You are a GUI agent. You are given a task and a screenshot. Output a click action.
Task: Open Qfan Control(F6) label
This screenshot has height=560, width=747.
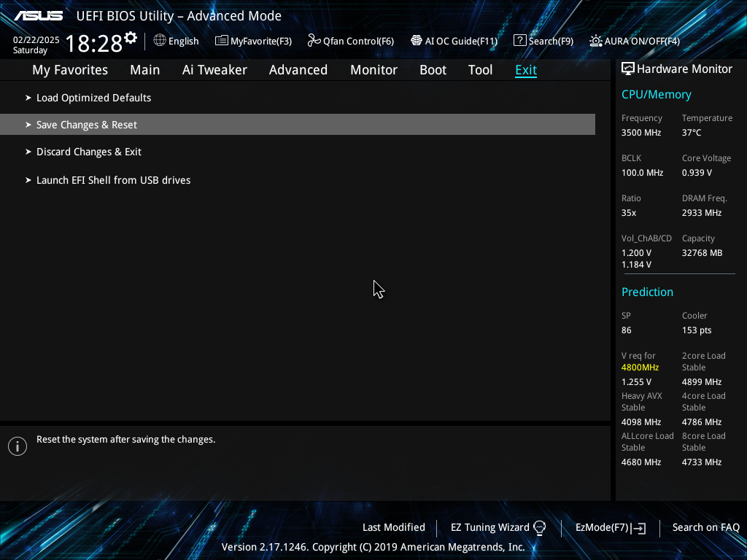[358, 42]
